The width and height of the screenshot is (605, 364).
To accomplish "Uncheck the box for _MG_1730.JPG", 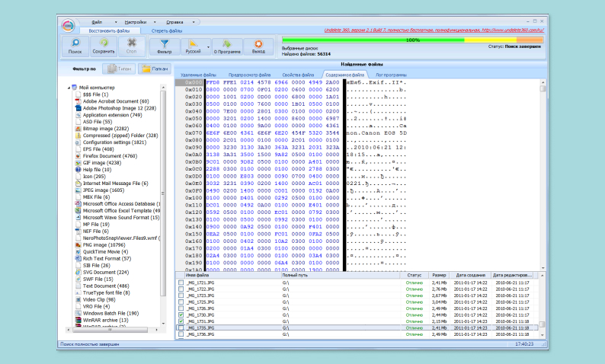I will (181, 315).
